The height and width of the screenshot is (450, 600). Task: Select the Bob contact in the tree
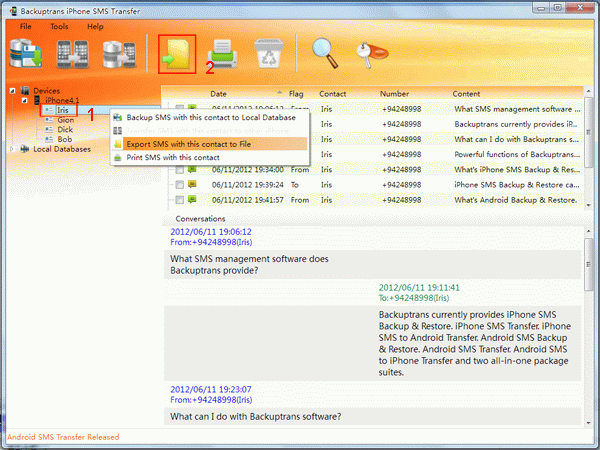pyautogui.click(x=65, y=139)
